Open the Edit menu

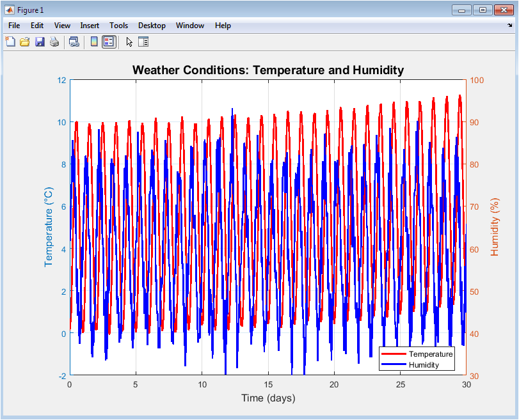[x=37, y=26]
